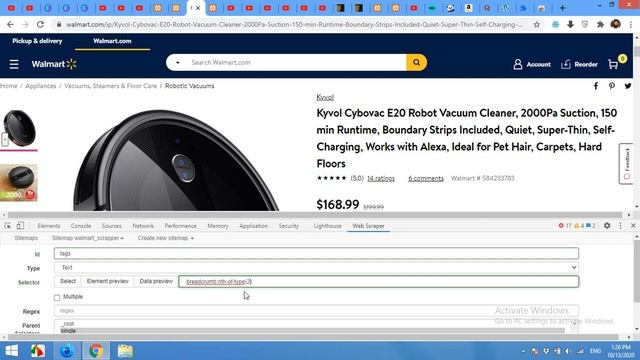Open the Reorder page
This screenshot has height=360, width=640.
[579, 64]
